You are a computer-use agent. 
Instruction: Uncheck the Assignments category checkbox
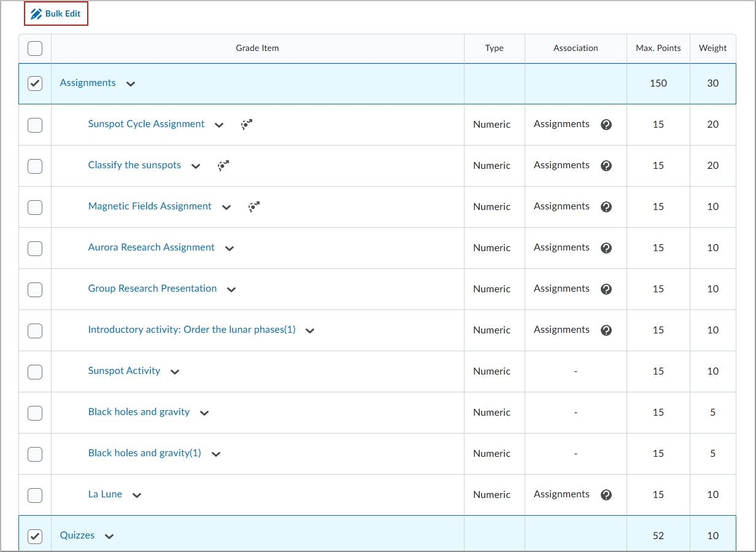click(35, 84)
